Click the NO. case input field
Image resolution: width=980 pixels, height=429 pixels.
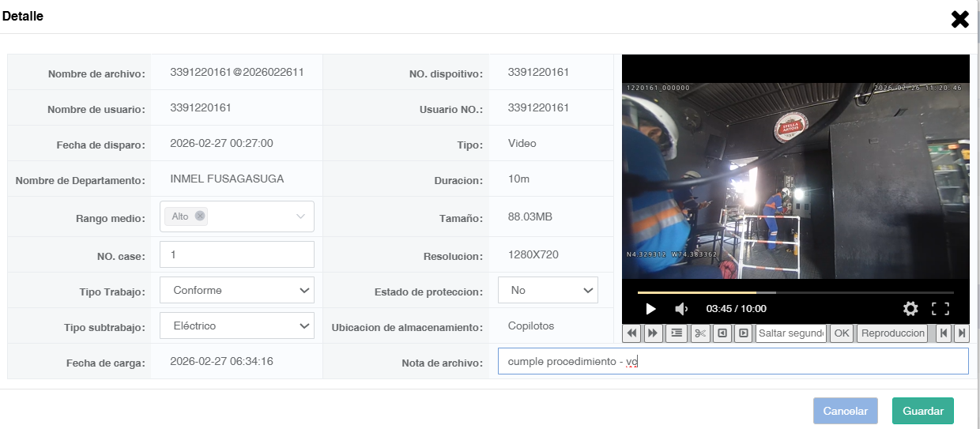pyautogui.click(x=237, y=254)
